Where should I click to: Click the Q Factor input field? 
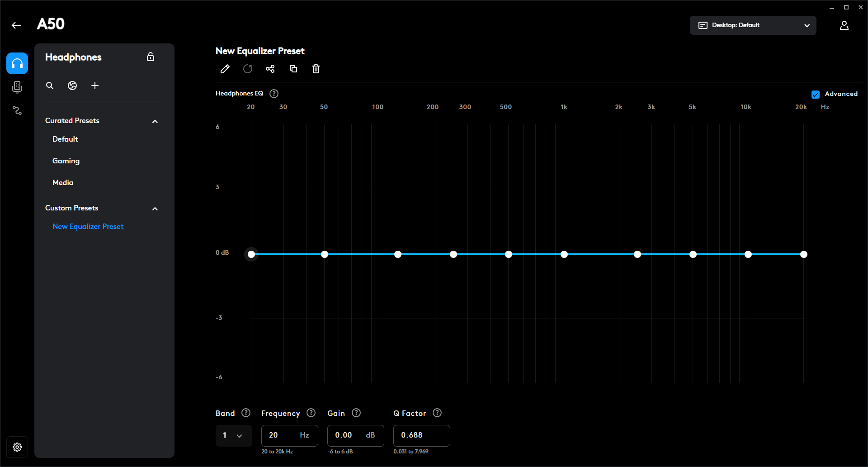click(x=422, y=436)
